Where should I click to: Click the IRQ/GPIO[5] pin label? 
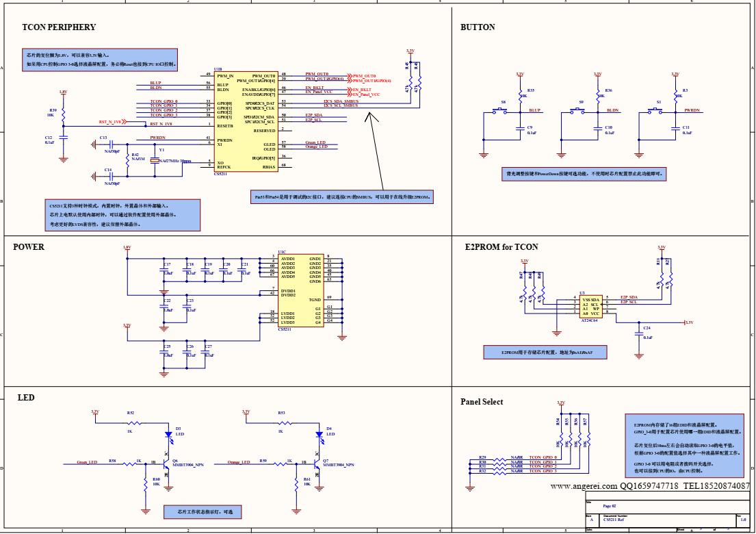(263, 158)
